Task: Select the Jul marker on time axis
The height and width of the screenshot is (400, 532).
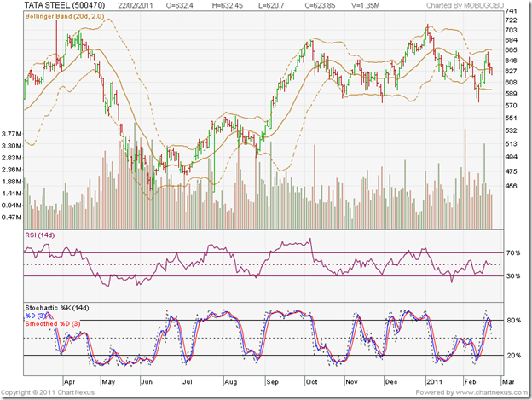Action: coord(187,384)
